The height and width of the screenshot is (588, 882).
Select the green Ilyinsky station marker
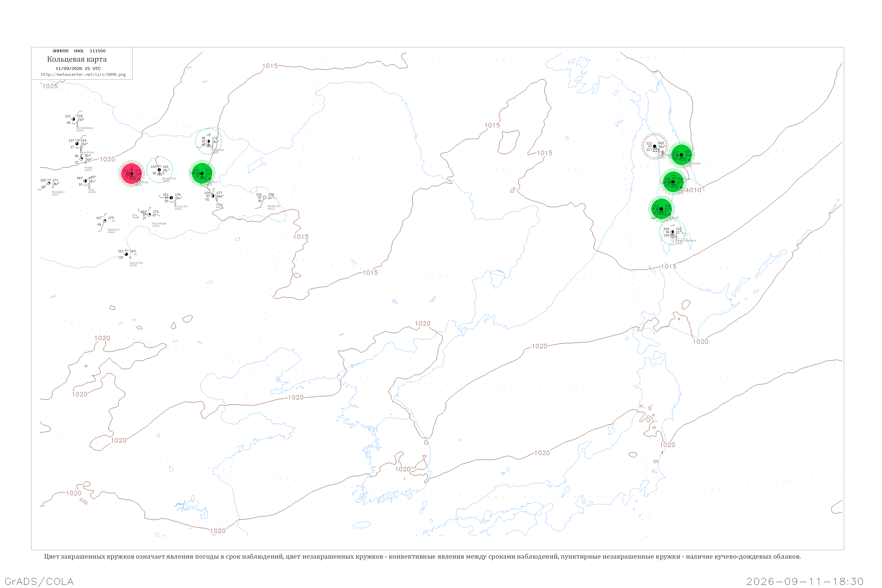tap(661, 209)
